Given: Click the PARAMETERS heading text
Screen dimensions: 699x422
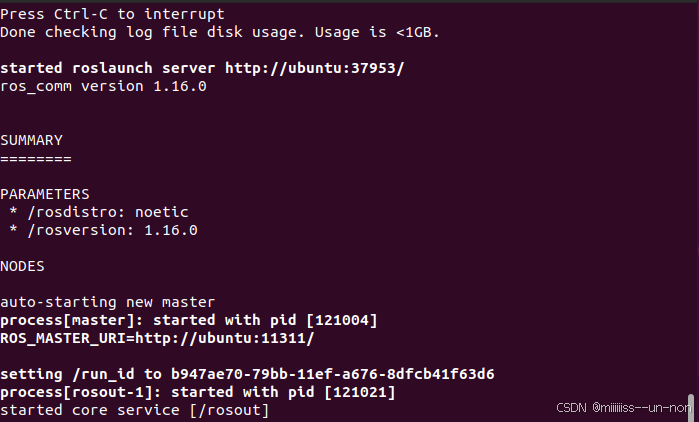Looking at the screenshot, I should click(45, 194).
